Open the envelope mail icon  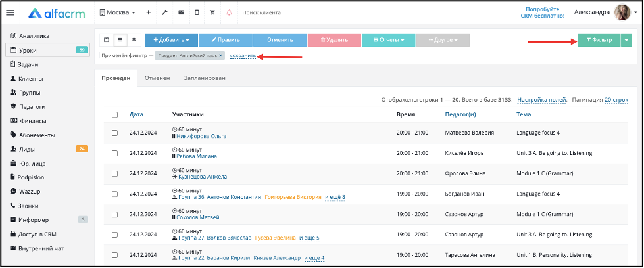tap(181, 12)
